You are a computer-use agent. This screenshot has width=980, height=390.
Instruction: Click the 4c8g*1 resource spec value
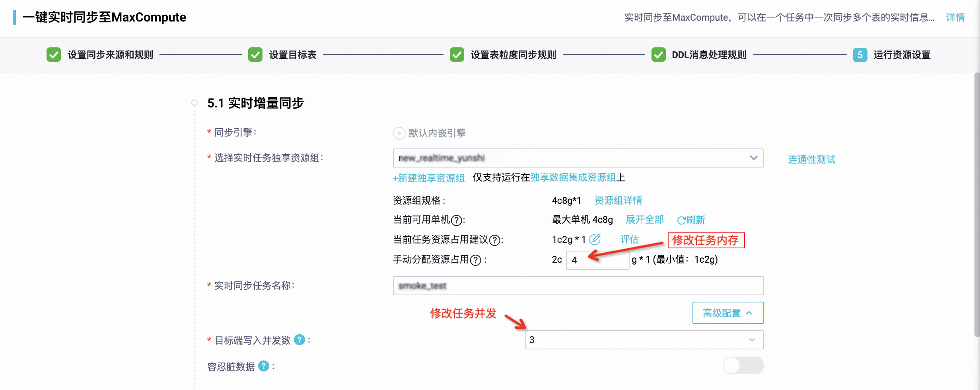click(x=566, y=200)
